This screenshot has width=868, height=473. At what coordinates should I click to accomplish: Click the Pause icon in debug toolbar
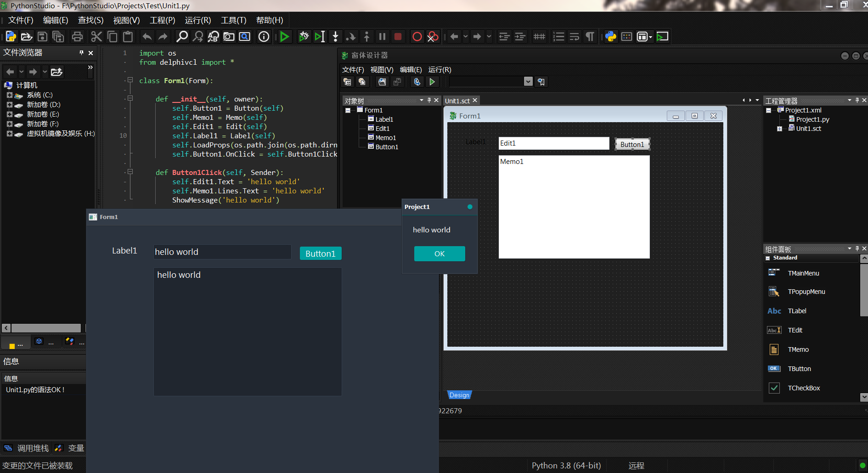[382, 37]
